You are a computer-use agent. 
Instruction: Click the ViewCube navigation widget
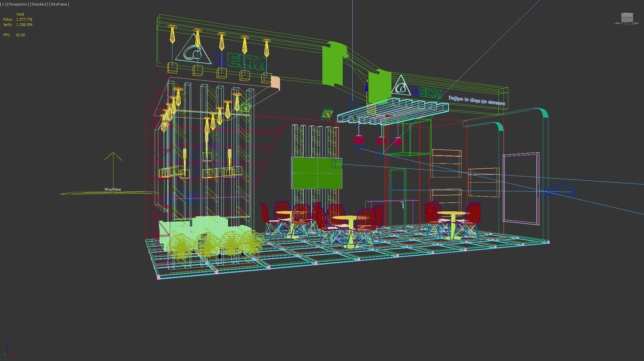[627, 18]
